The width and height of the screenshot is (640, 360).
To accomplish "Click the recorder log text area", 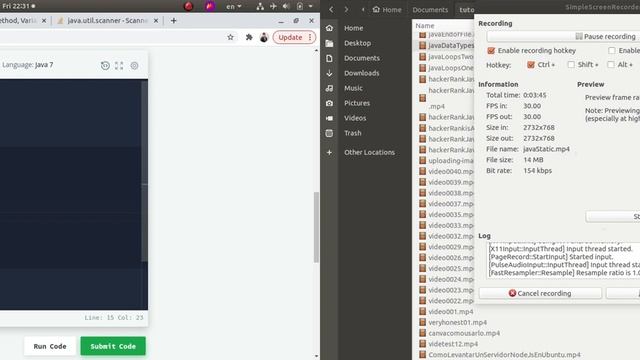I will (563, 260).
